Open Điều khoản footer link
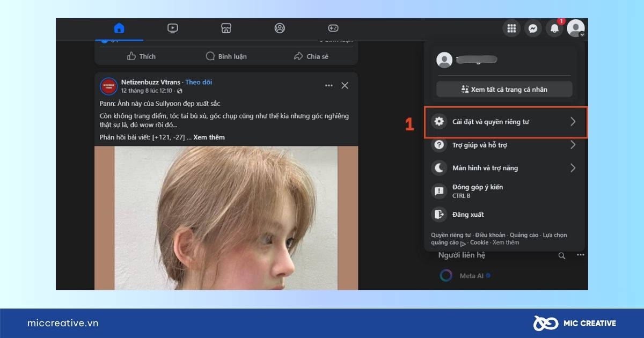 click(x=490, y=235)
